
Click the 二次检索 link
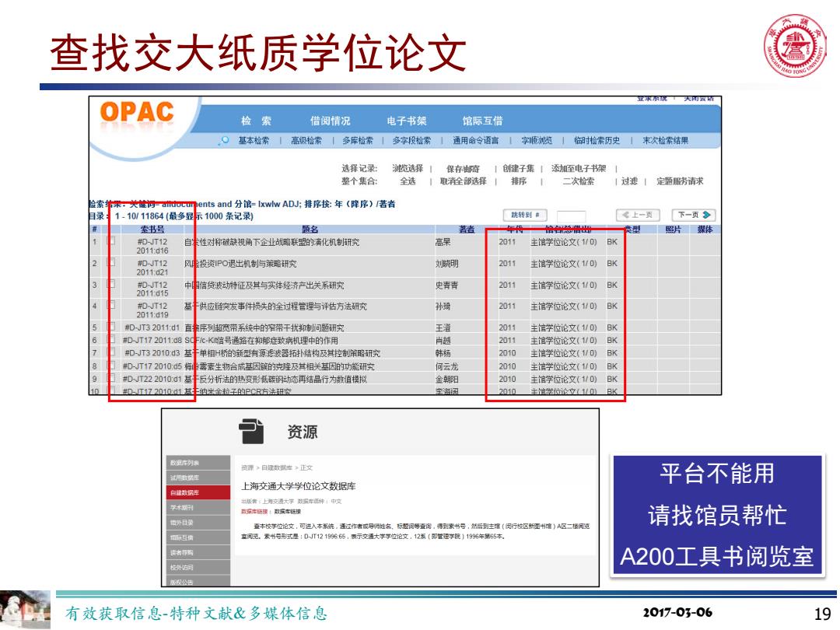(579, 181)
